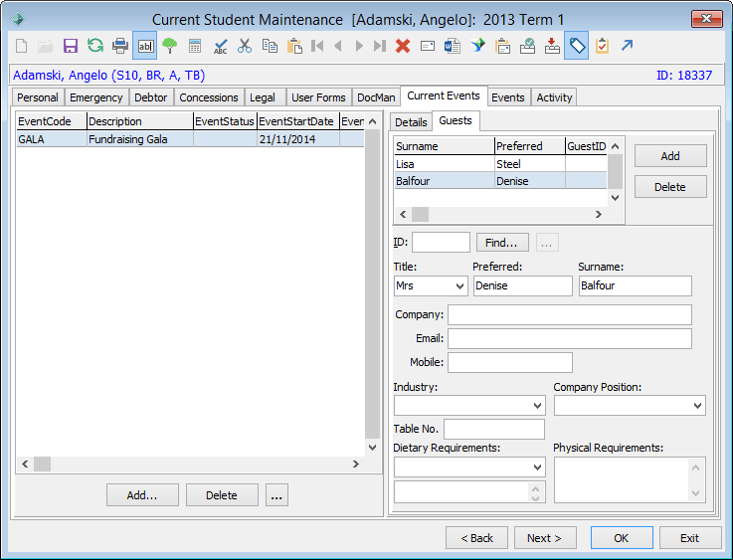The width and height of the screenshot is (733, 560).
Task: Click guest list scroll down arrow
Action: point(616,198)
